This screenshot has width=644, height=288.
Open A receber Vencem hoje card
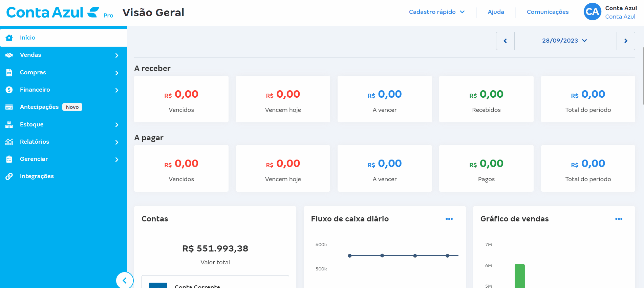pyautogui.click(x=283, y=99)
